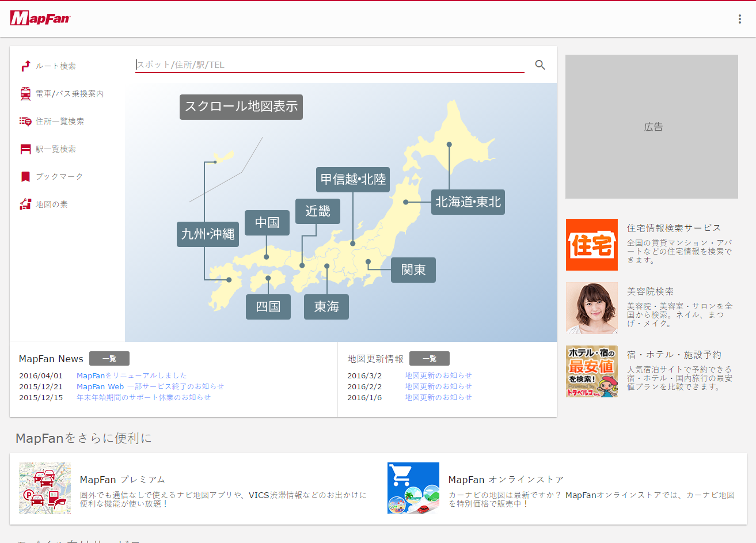Open 年末年始期間のサポート休業のお知らせ link
The height and width of the screenshot is (543, 756).
click(x=144, y=397)
